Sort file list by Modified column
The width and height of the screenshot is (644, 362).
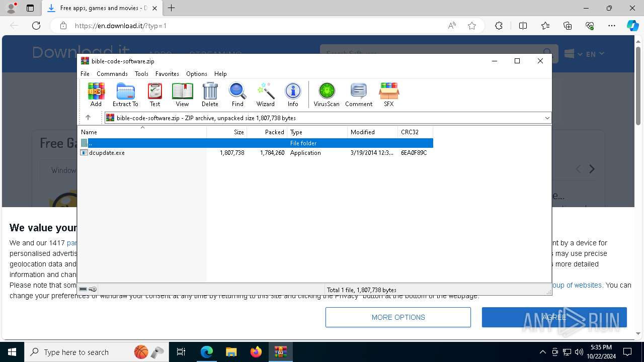(x=372, y=132)
